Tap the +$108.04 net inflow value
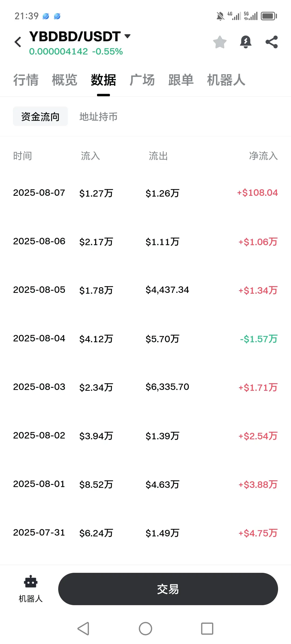Screen dimensions: 291x644 [257, 193]
